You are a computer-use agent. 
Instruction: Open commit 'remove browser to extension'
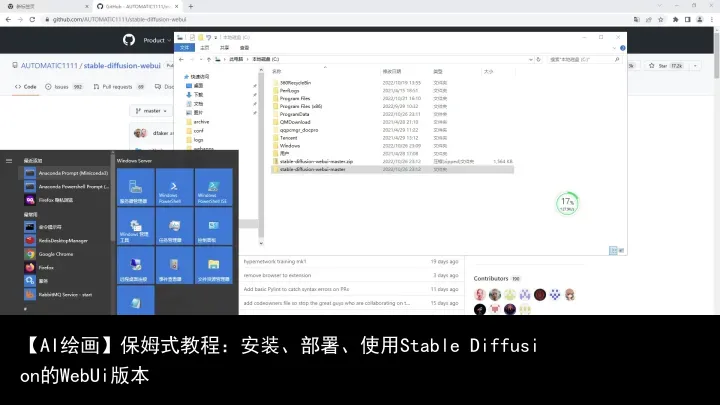click(277, 275)
